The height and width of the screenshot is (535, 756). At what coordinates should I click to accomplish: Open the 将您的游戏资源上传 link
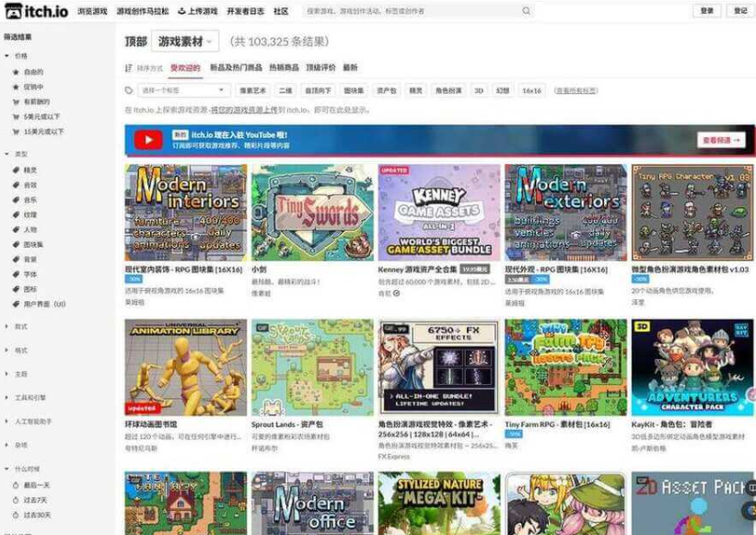tap(244, 110)
